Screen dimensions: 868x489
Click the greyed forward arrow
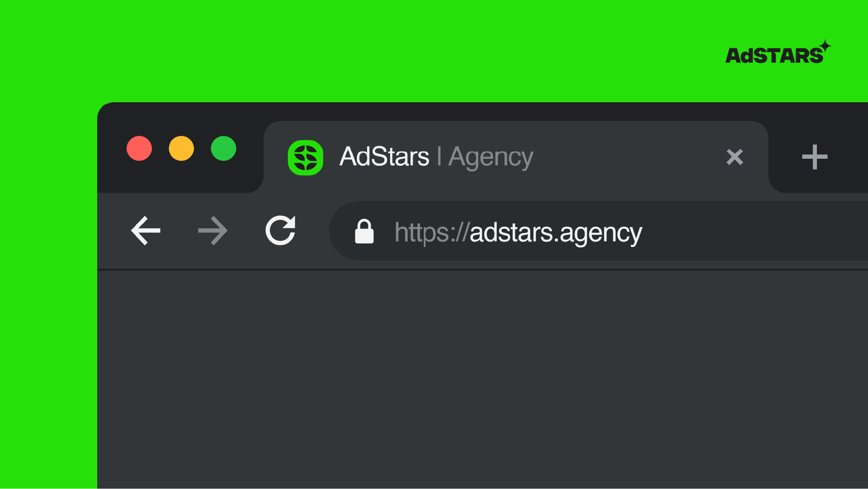[x=212, y=231]
